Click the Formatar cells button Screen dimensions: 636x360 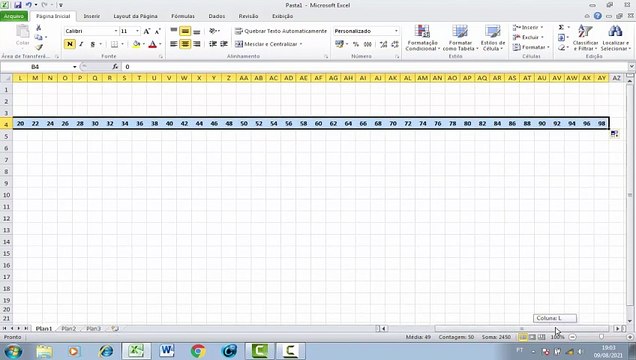click(531, 47)
